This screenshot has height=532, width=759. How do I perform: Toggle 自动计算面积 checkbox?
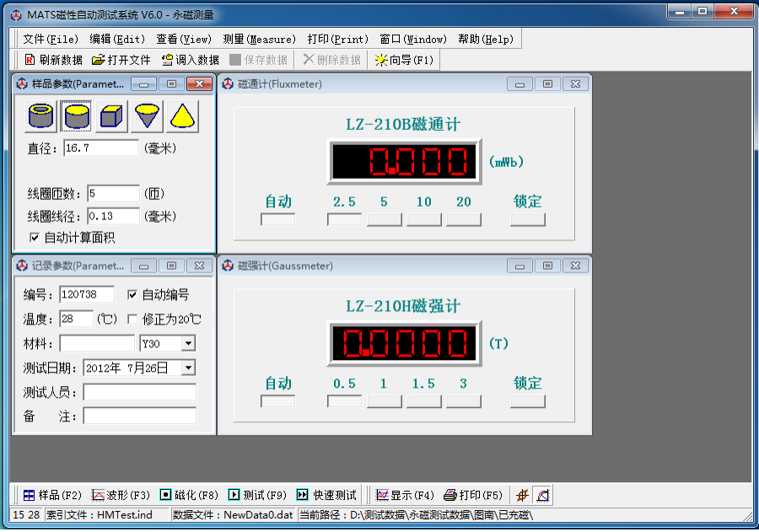pos(35,238)
